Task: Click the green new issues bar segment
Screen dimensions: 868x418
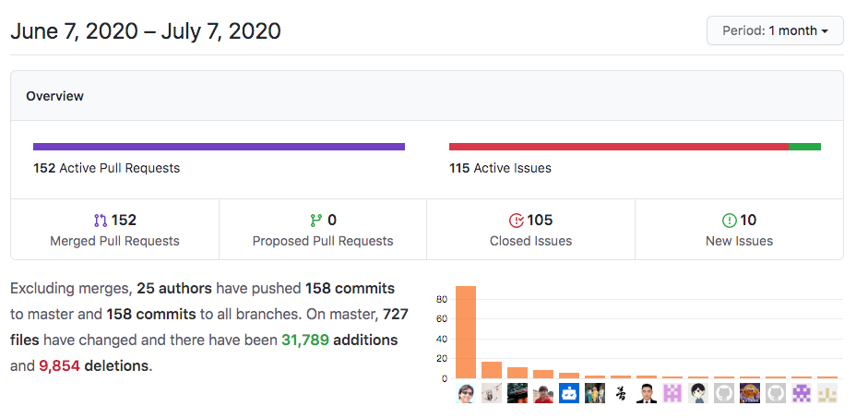Action: click(x=805, y=147)
